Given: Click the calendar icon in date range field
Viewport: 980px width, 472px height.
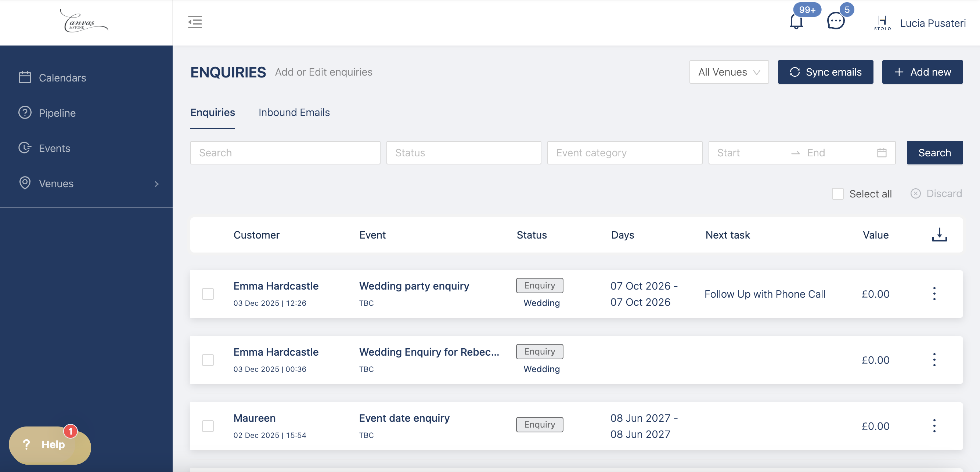Looking at the screenshot, I should pos(882,153).
